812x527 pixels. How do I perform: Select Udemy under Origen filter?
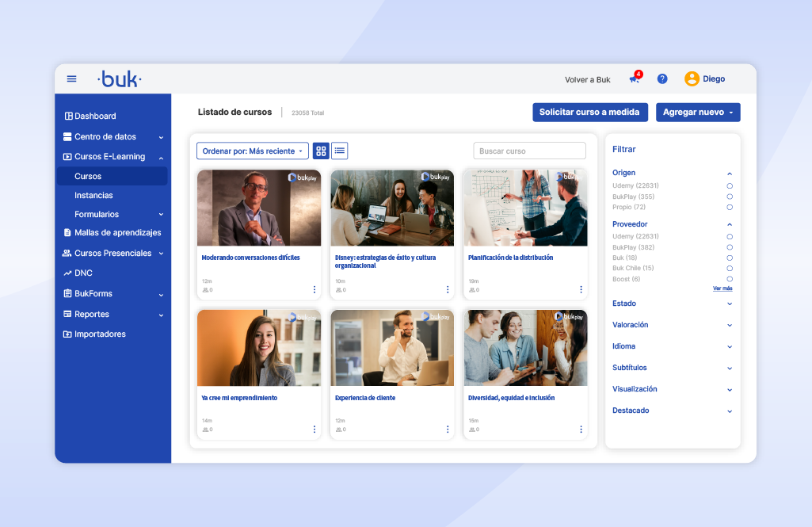click(x=730, y=186)
